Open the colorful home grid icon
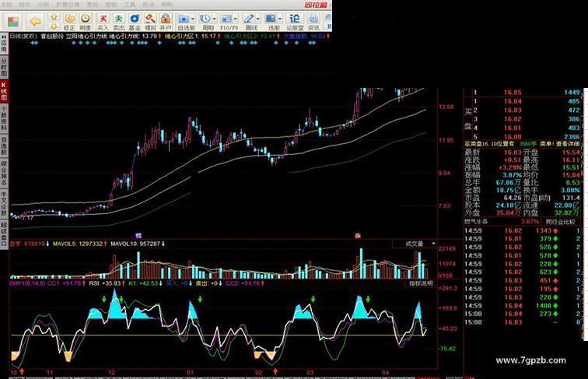This screenshot has height=379, width=588. (12, 21)
